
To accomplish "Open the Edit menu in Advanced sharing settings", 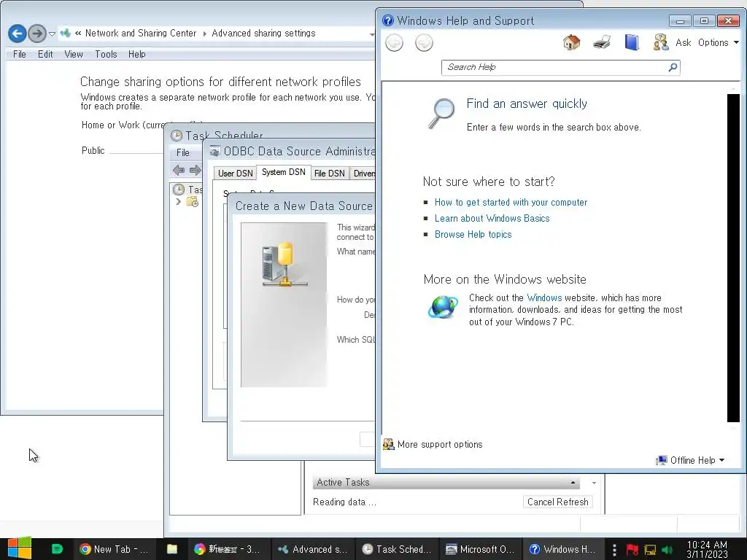I will 45,54.
